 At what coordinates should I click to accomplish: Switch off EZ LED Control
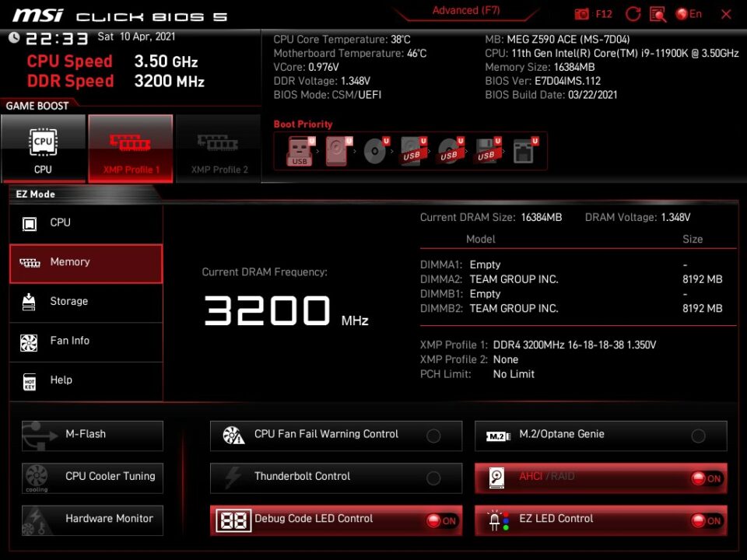[x=706, y=520]
